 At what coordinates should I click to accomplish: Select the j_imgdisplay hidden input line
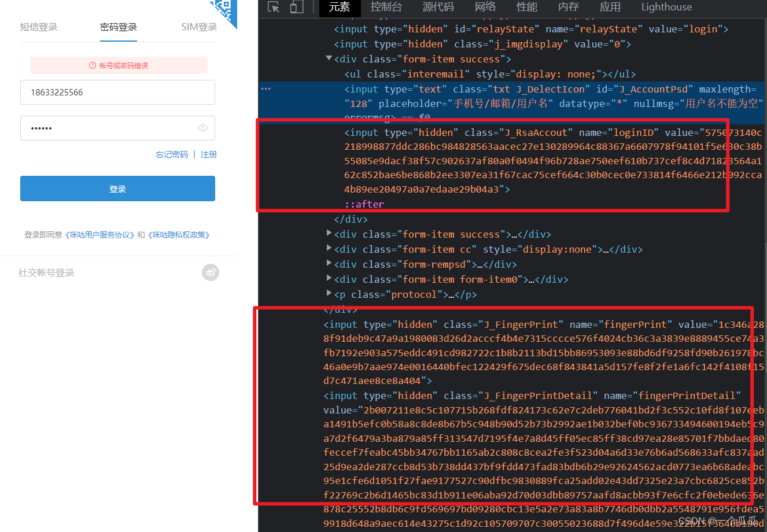tap(482, 44)
